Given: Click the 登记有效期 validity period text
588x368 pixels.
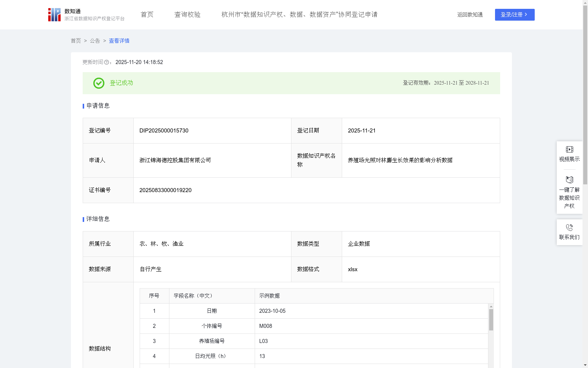Looking at the screenshot, I should (446, 83).
